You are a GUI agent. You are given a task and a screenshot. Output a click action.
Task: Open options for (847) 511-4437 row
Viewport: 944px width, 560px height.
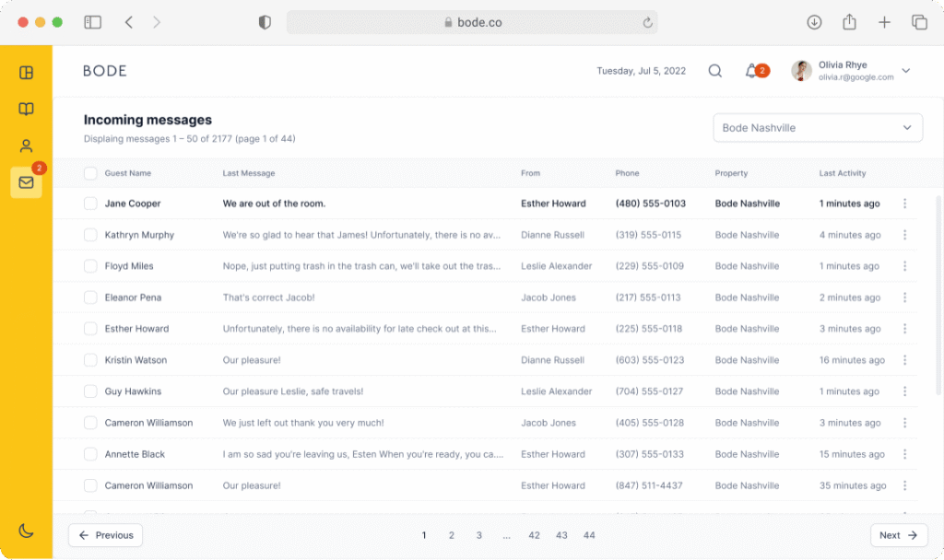[x=905, y=485]
